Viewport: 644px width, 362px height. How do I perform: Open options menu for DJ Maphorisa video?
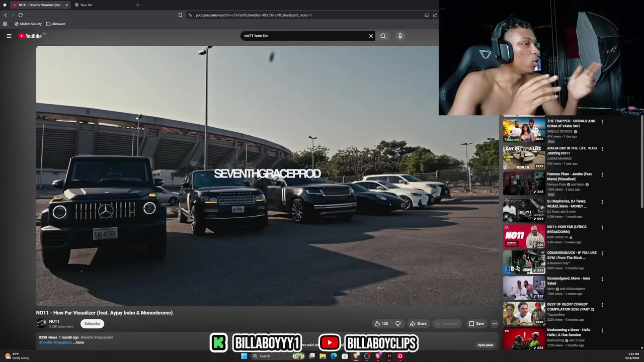(602, 202)
